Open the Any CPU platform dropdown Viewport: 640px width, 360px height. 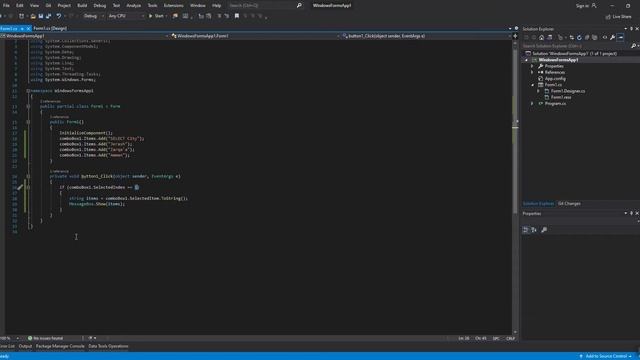coord(126,16)
